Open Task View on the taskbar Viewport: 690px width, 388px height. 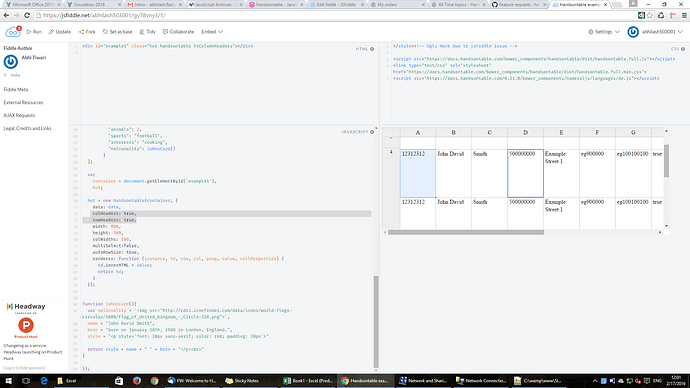click(26, 381)
